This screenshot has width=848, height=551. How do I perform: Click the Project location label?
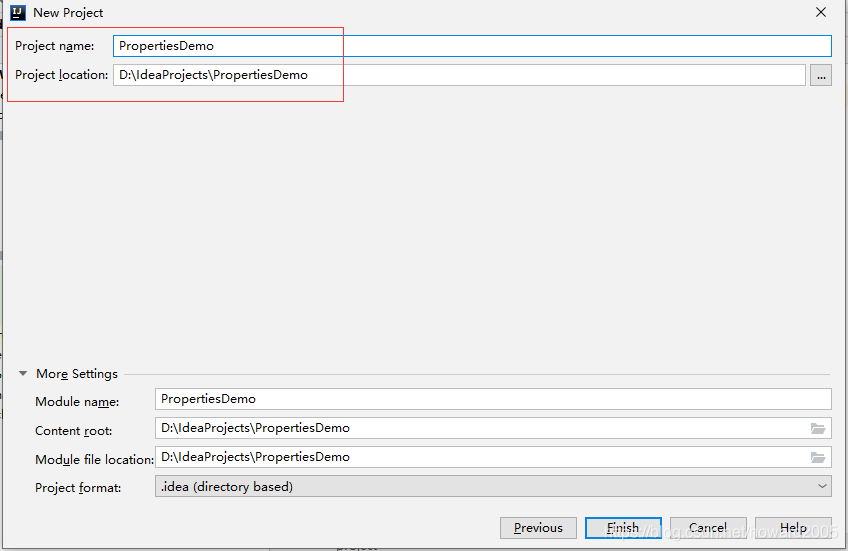point(62,75)
